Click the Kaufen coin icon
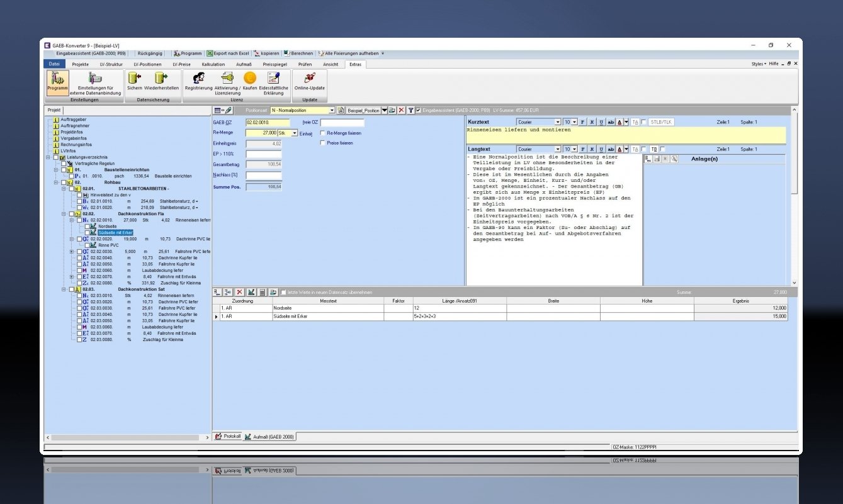843x504 pixels. click(x=250, y=78)
